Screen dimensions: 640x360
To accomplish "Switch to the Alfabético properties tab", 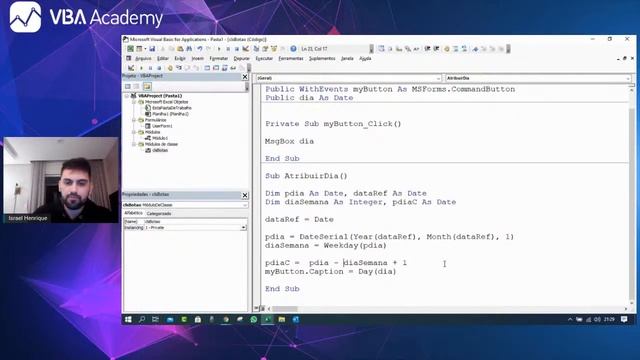I will [x=133, y=213].
